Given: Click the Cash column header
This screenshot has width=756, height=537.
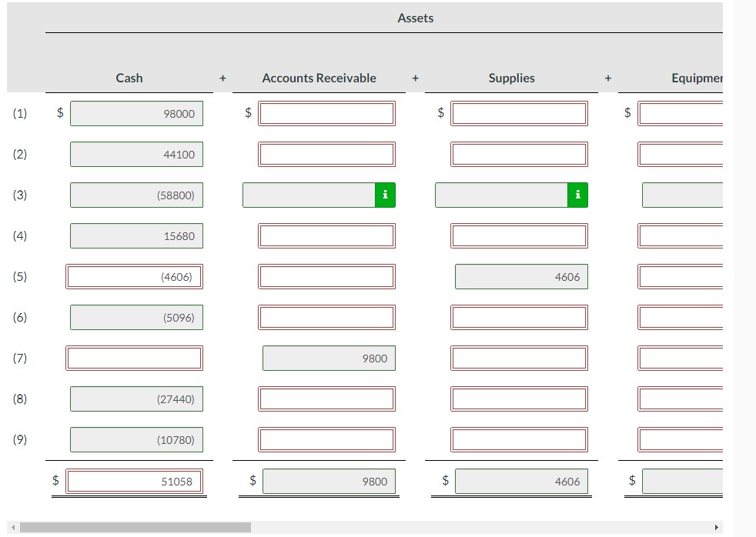Looking at the screenshot, I should [x=129, y=78].
